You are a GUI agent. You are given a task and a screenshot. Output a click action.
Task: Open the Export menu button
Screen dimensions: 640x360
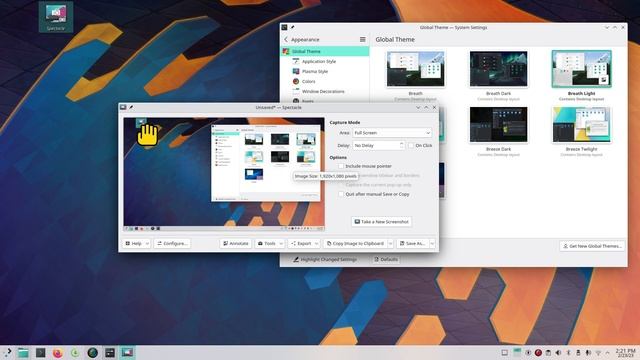point(304,243)
